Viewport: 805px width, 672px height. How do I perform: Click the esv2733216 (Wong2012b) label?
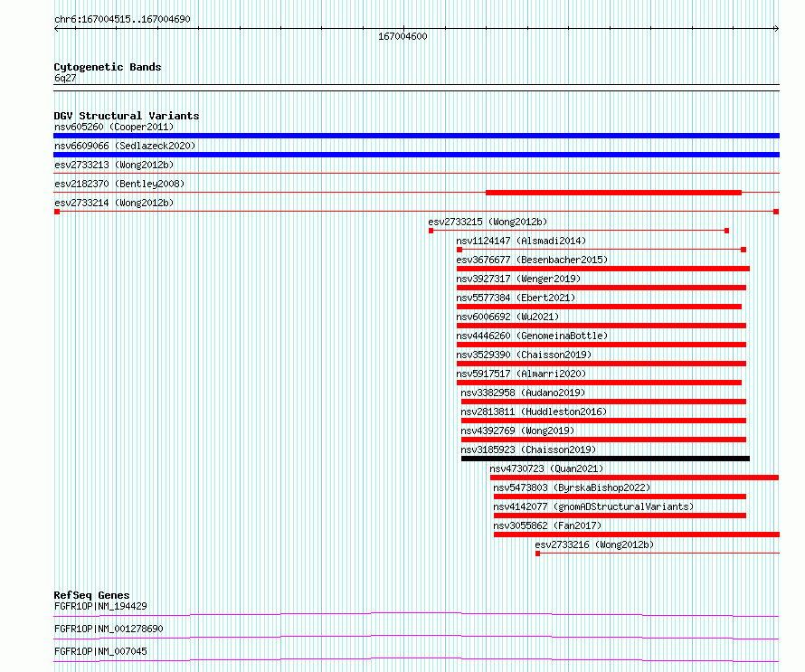(593, 544)
